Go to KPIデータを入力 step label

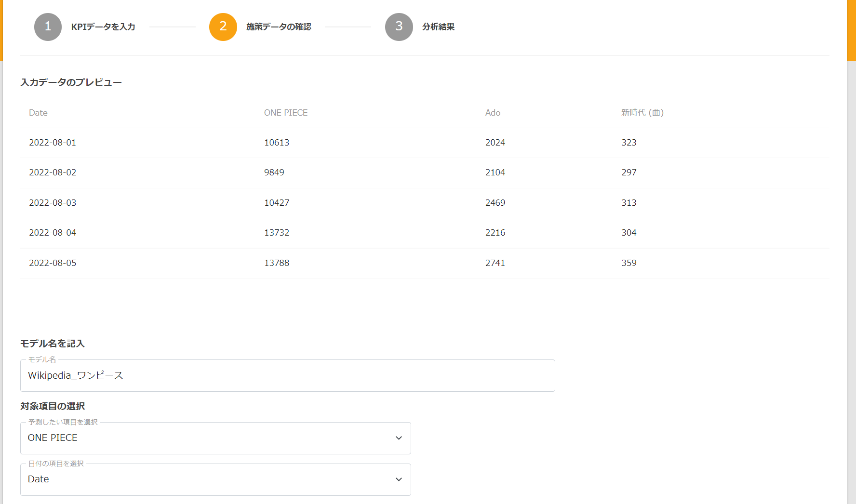pyautogui.click(x=103, y=27)
